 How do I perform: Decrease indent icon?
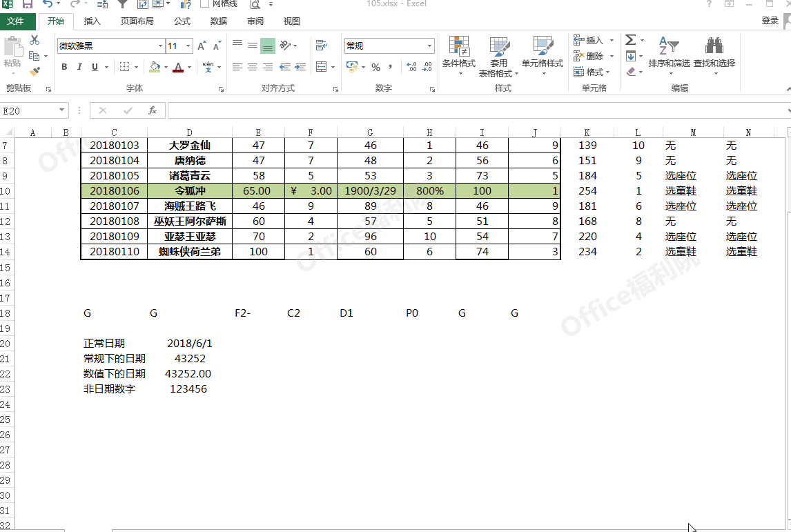point(285,66)
